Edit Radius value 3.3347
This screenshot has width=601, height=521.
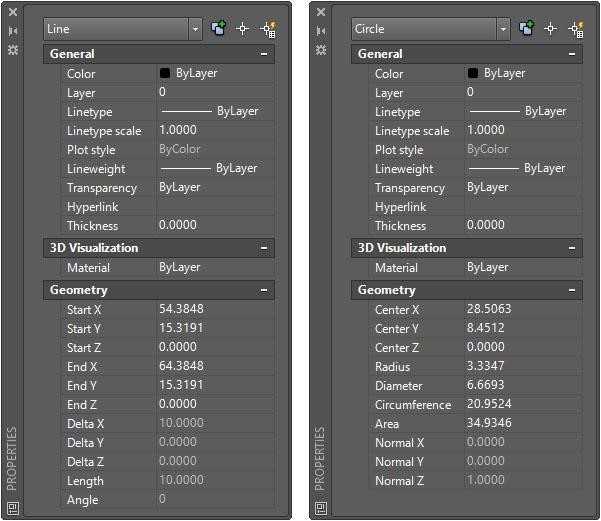pyautogui.click(x=524, y=366)
